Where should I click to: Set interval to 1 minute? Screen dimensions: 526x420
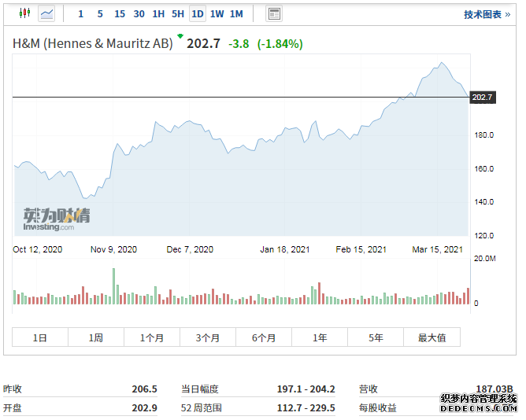click(x=80, y=13)
